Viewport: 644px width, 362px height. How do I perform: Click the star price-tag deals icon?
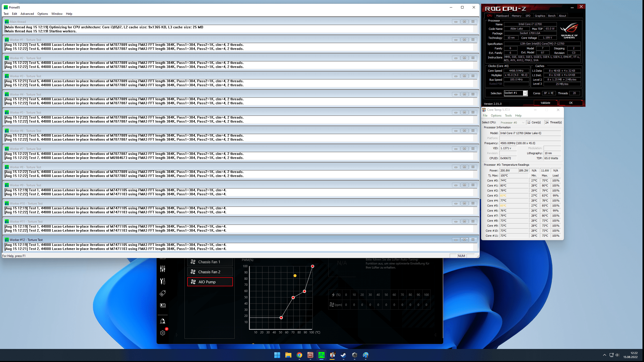tap(163, 293)
